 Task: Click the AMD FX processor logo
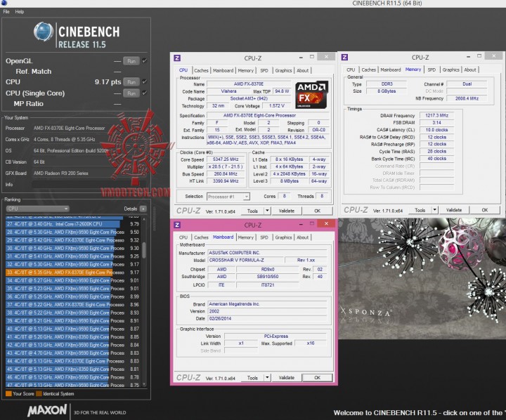pyautogui.click(x=311, y=95)
